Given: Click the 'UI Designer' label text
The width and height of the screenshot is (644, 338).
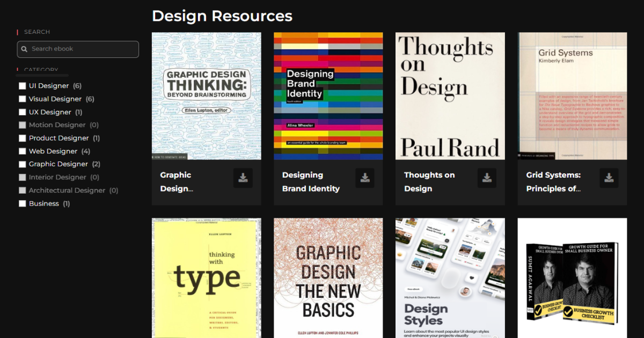Looking at the screenshot, I should (x=49, y=86).
